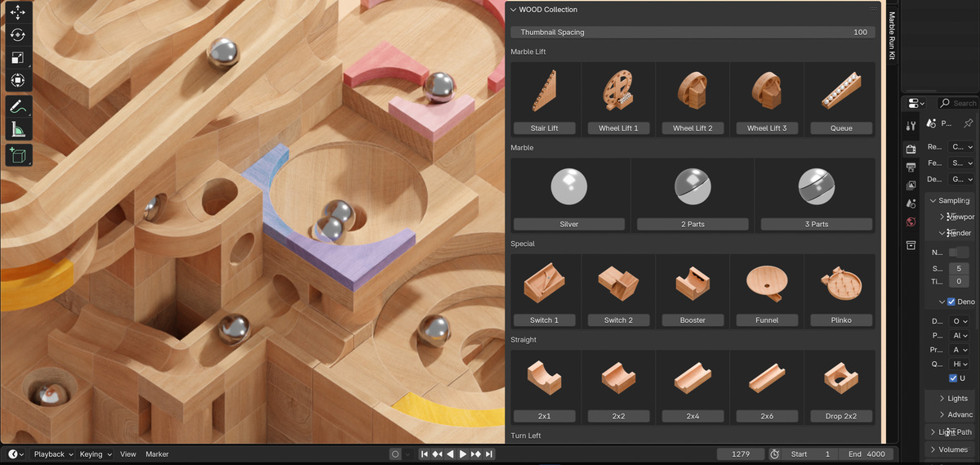Choose the Add Cube tool
980x465 pixels.
coord(18,154)
